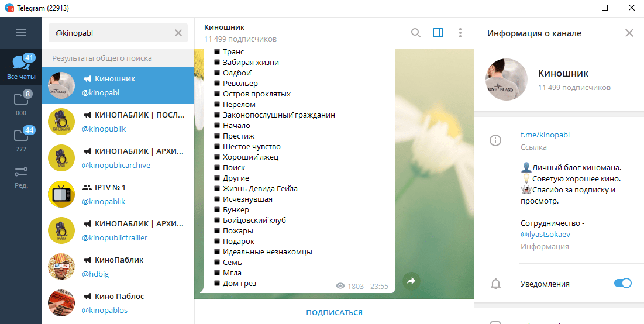
Task: Clear the search field text
Action: [x=178, y=33]
